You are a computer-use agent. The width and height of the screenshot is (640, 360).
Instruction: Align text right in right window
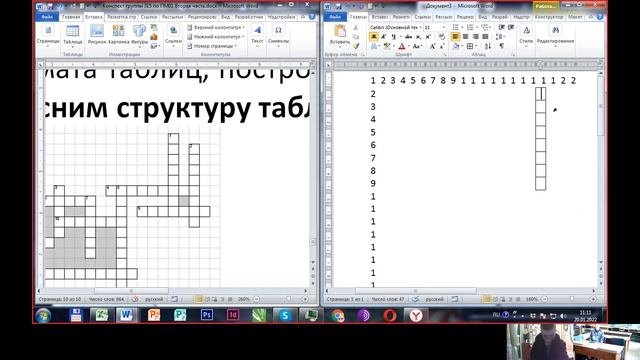click(x=475, y=37)
